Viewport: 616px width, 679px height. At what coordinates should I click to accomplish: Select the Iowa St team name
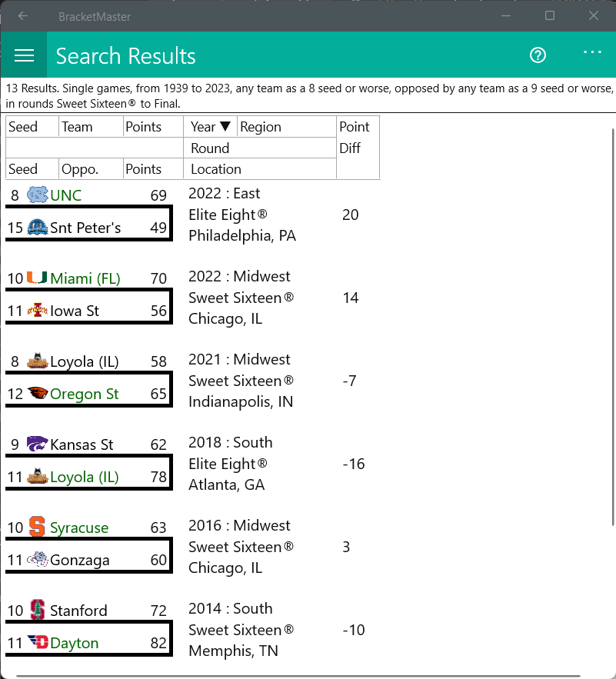[x=75, y=311]
